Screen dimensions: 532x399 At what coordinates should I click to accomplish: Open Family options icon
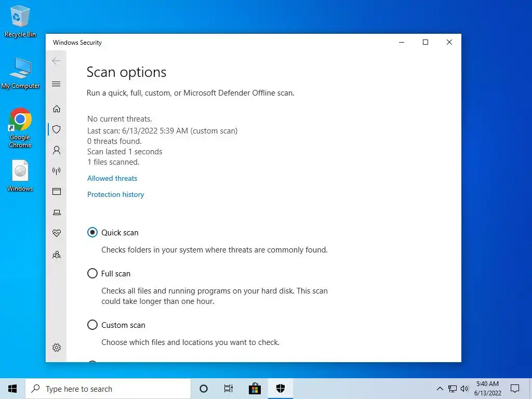click(x=57, y=255)
